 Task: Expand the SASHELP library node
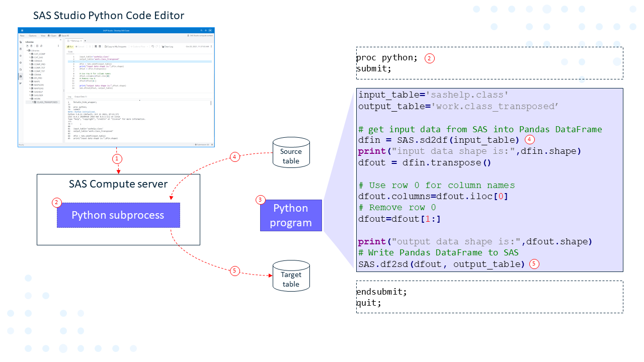30,92
